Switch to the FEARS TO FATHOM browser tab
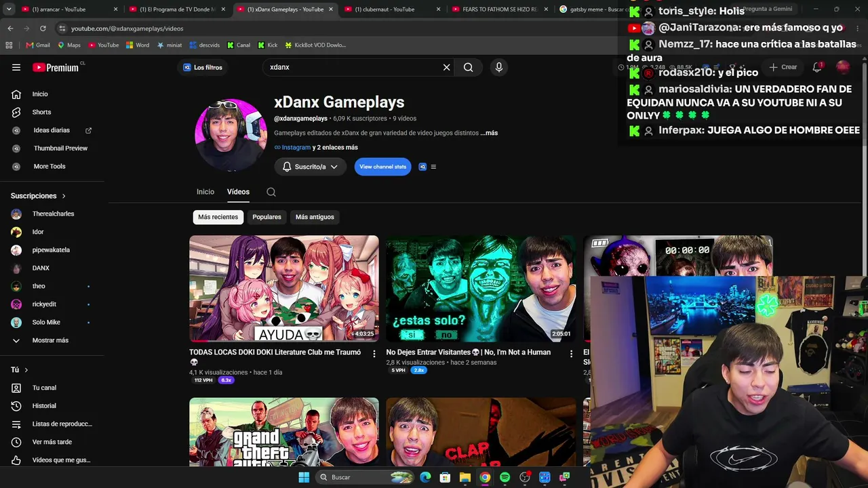Image resolution: width=868 pixels, height=488 pixels. tap(500, 9)
